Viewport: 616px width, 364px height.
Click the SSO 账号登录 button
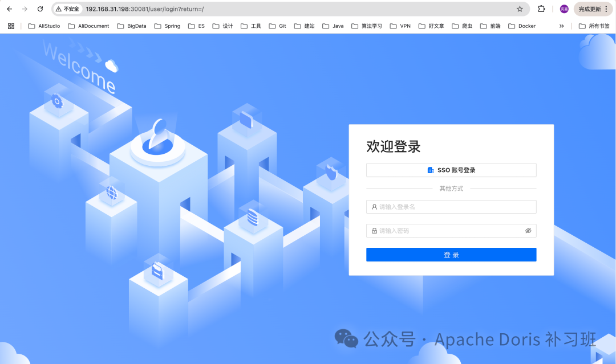(451, 170)
